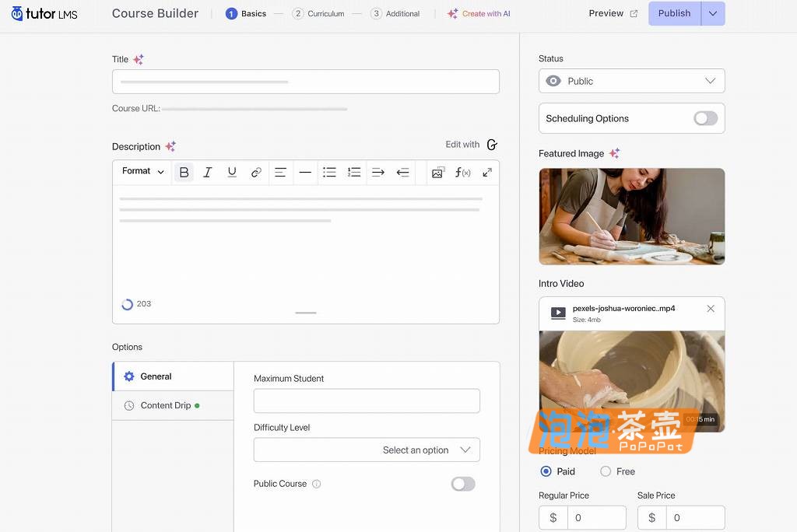Open the bulleted list tool

coord(329,172)
